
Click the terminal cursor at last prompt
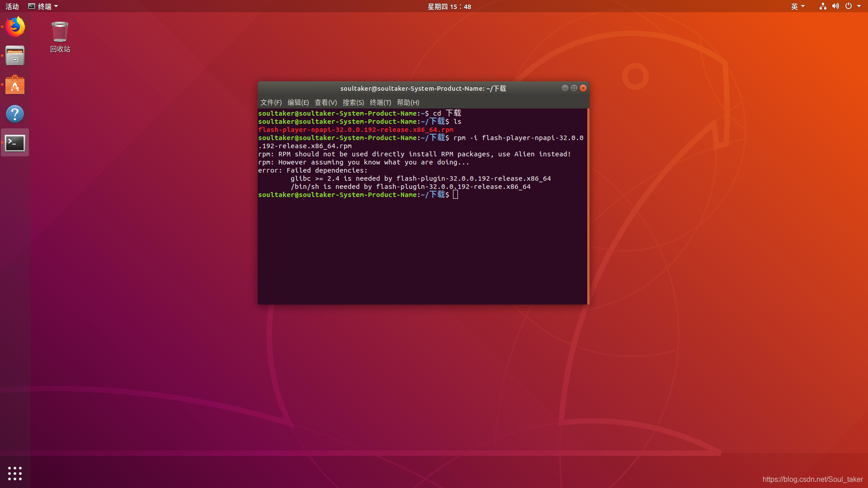[x=455, y=195]
